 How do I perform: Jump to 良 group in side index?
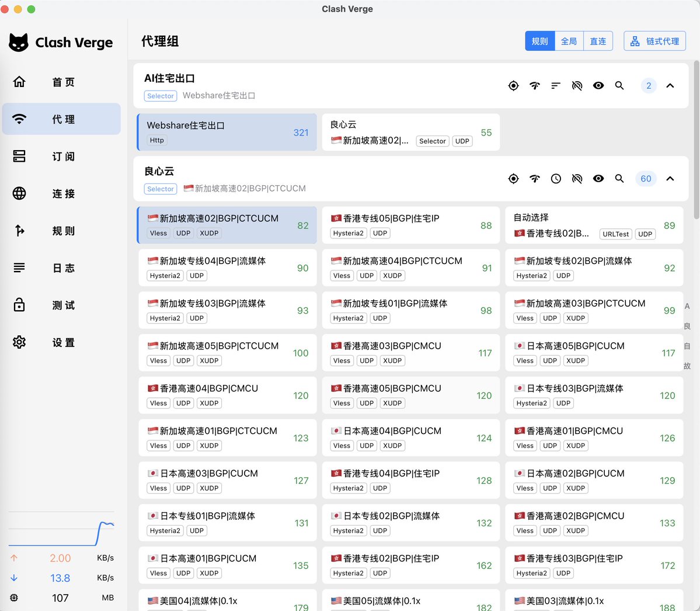pos(687,326)
